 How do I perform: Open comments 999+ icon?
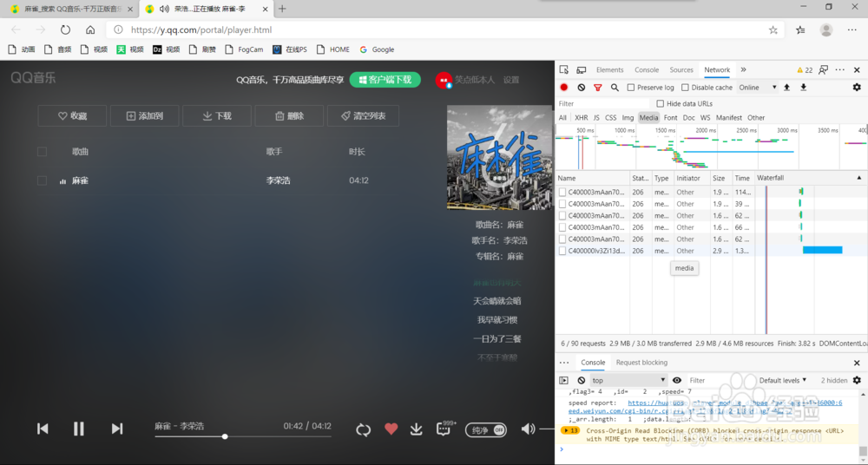(x=444, y=429)
